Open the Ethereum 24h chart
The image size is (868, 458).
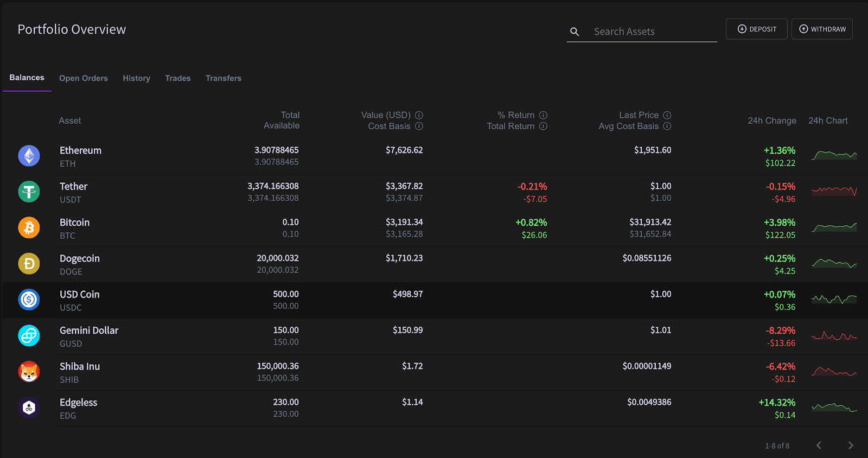point(834,156)
